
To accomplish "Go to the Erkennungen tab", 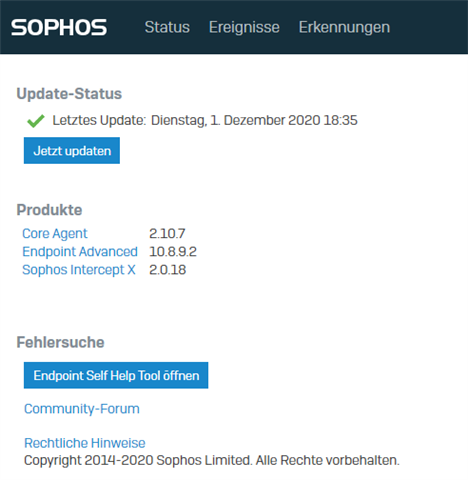I will point(344,27).
